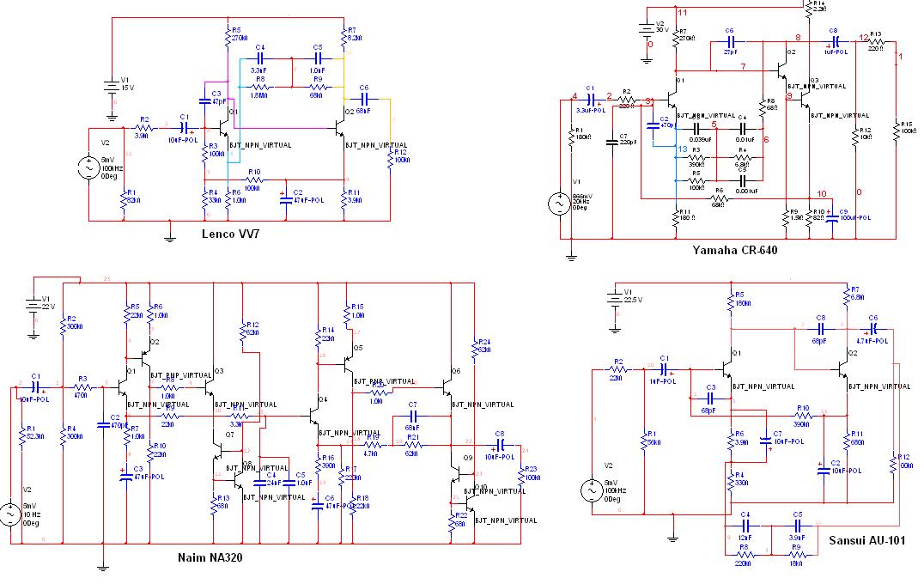Select resistor R6 68k in Yamaha circuit
924x584 pixels.
click(718, 198)
